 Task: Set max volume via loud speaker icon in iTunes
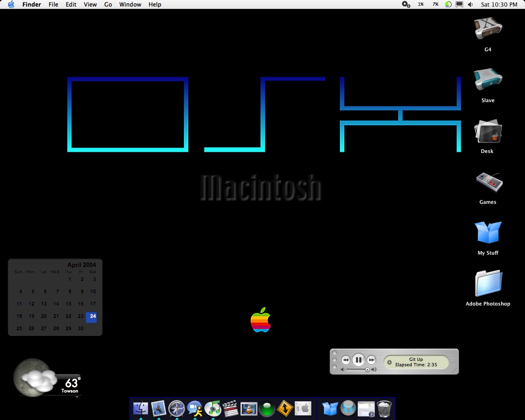[374, 370]
